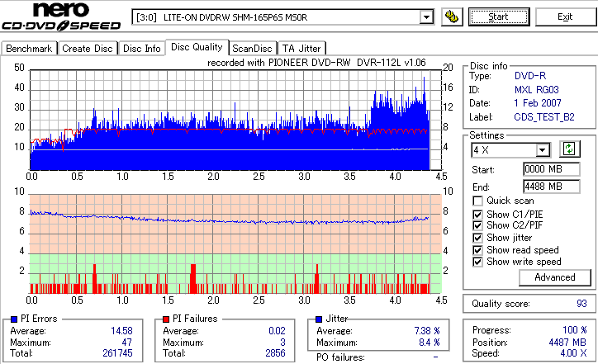Click the PI Failures and jitter graph

click(235, 244)
